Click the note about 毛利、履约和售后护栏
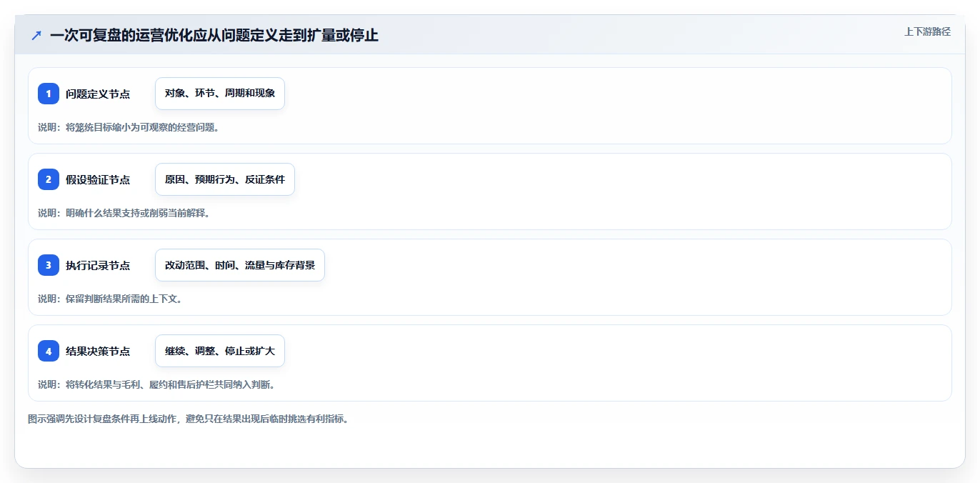The width and height of the screenshot is (980, 483). 156,384
